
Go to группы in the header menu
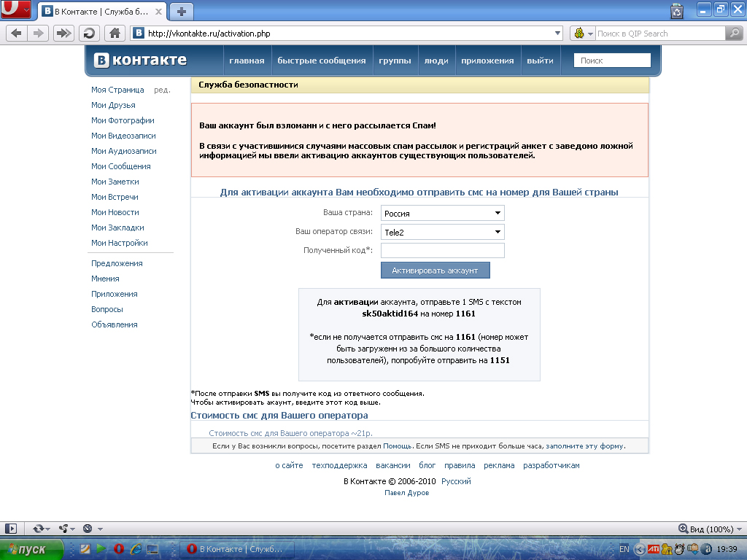pyautogui.click(x=395, y=61)
